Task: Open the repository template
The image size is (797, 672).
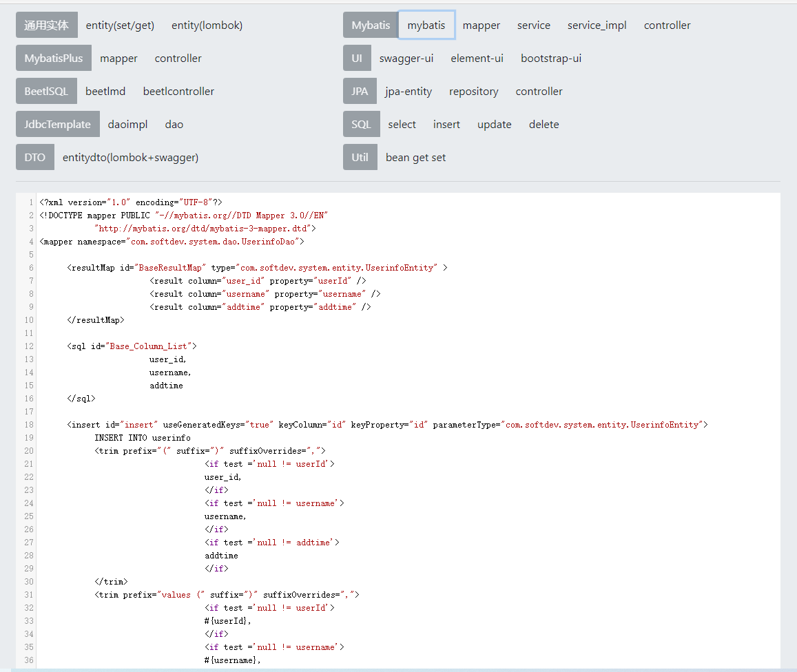Action: click(473, 92)
